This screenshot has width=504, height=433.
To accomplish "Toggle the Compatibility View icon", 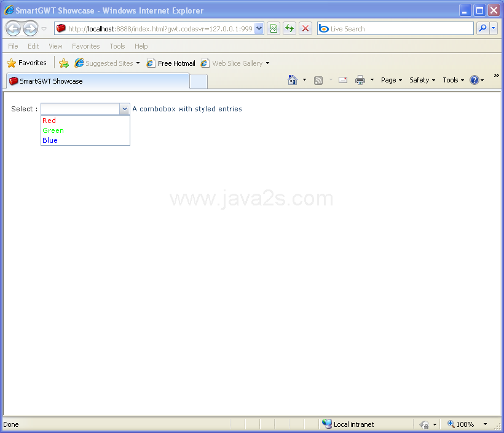I will [x=274, y=29].
